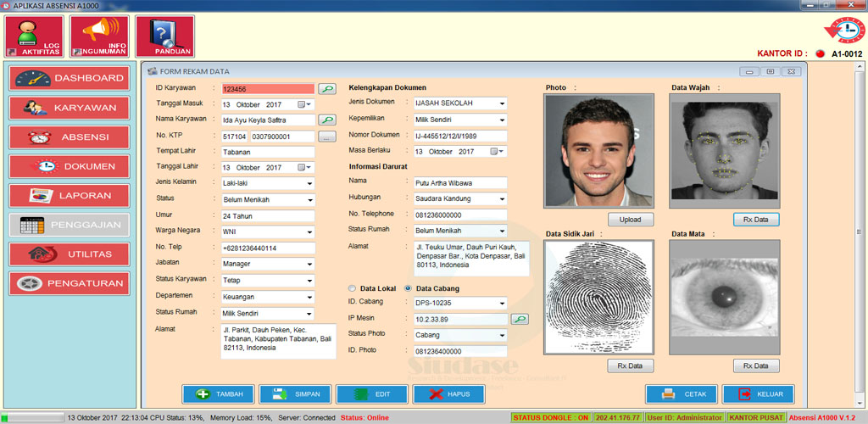Click the browse button next to No. KTP

326,137
